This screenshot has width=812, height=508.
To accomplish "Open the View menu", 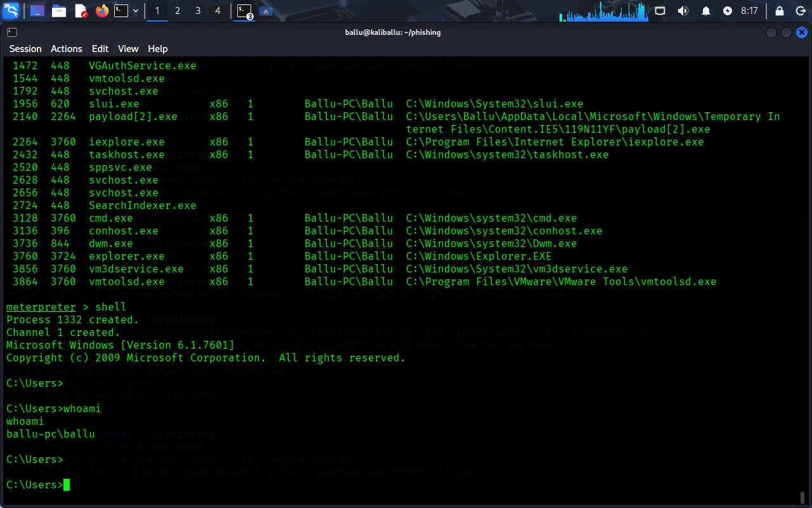I will (128, 49).
